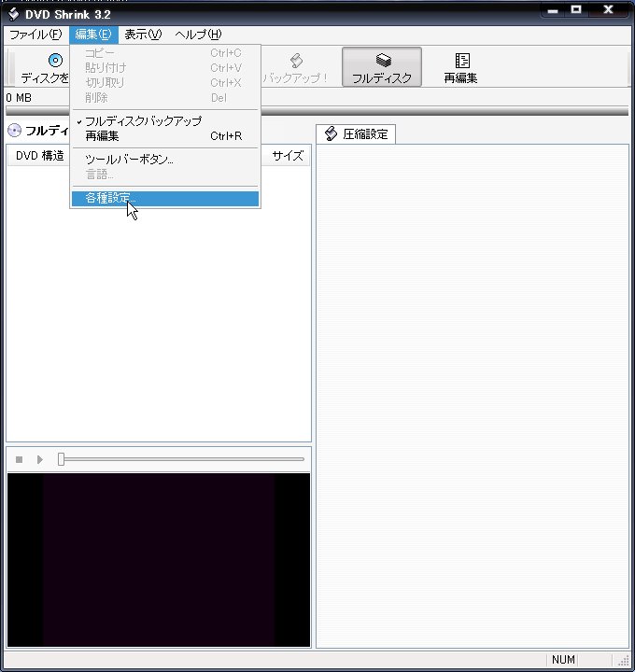Stop preview playback with the square button
635x672 pixels.
point(19,459)
